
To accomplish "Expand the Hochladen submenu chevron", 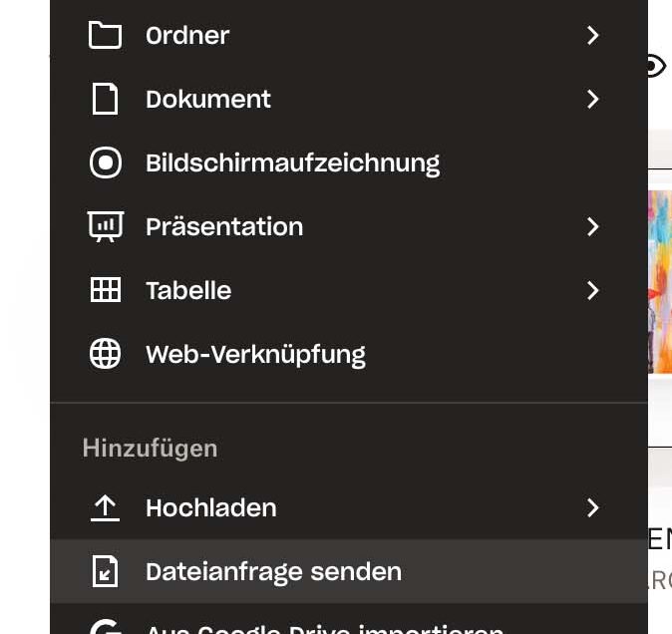I will click(593, 508).
